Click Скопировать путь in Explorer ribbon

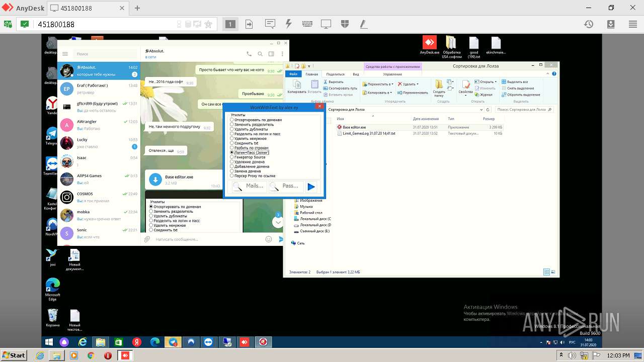click(x=340, y=88)
